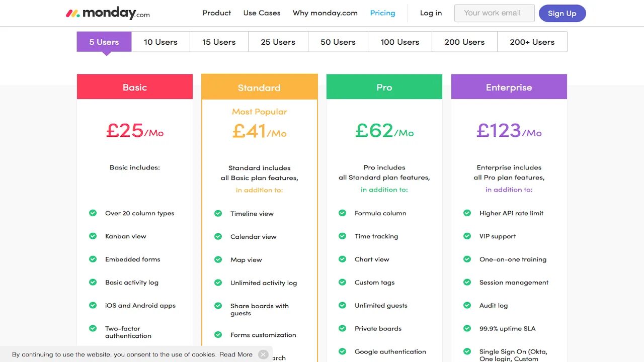
Task: Click the Log in link
Action: [x=431, y=13]
